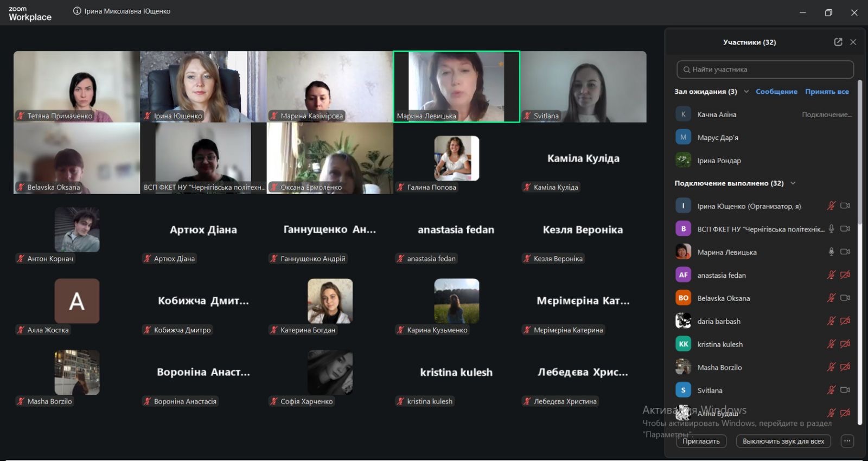Collapse the waiting room section chevron

[746, 91]
